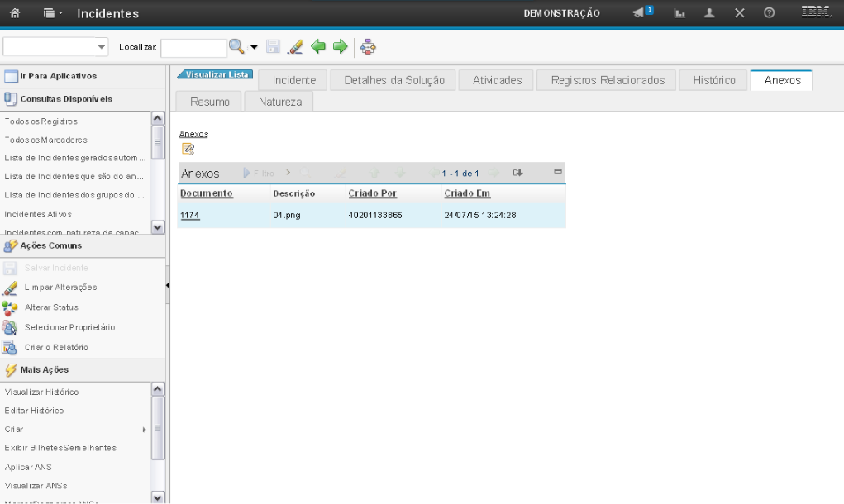Go to the previous record green arrow
The height and width of the screenshot is (504, 844).
pyautogui.click(x=317, y=48)
